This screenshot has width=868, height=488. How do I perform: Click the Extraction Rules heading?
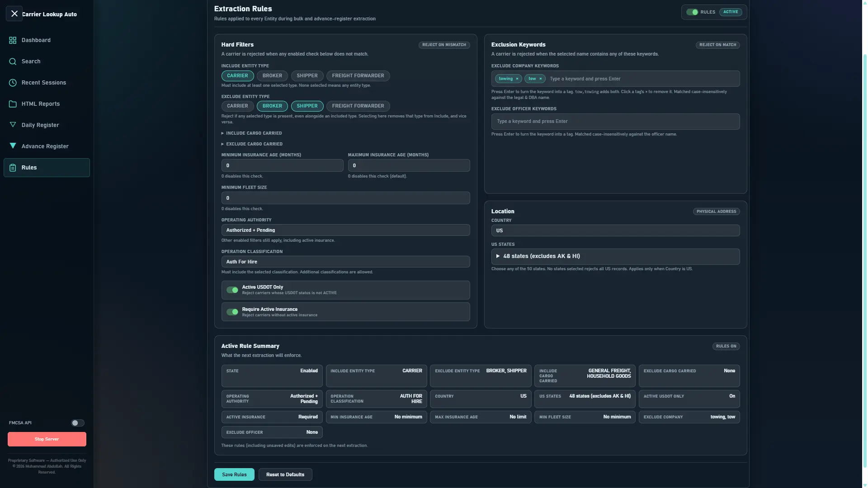pos(243,9)
